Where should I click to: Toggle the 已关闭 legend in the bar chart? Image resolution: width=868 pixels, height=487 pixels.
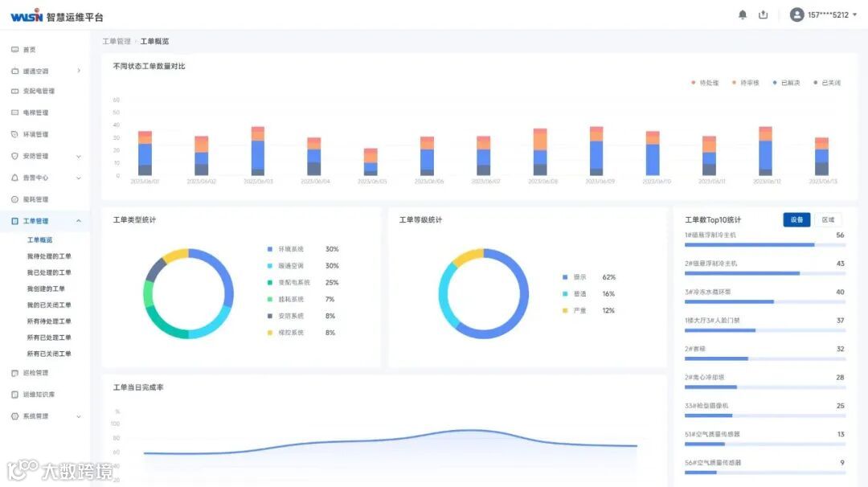click(x=826, y=83)
